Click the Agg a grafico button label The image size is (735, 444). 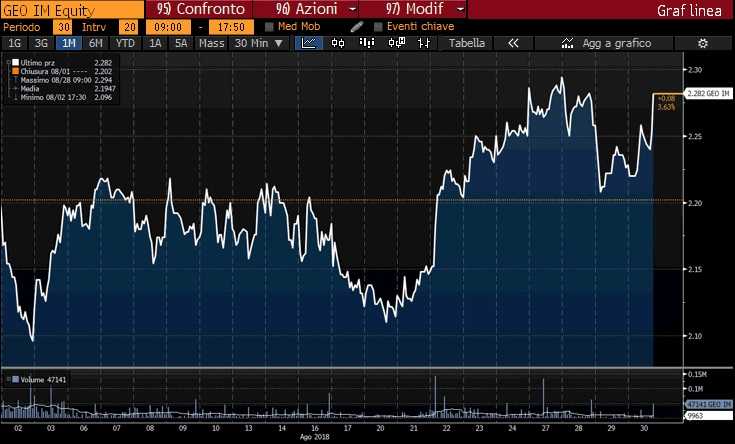pyautogui.click(x=616, y=43)
